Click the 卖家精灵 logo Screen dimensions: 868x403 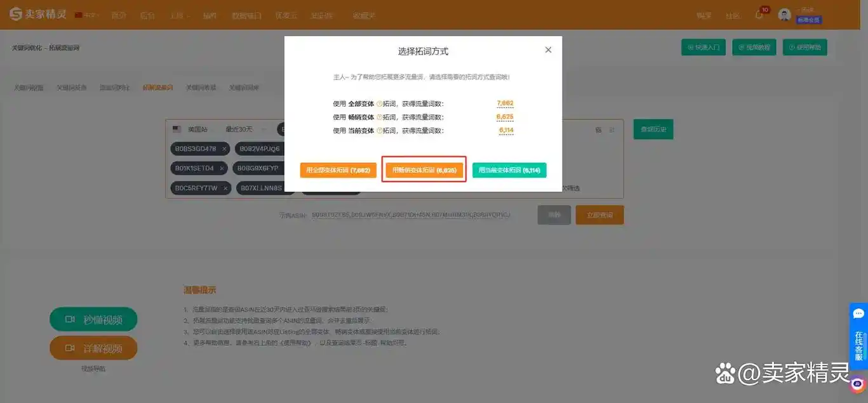click(x=37, y=14)
